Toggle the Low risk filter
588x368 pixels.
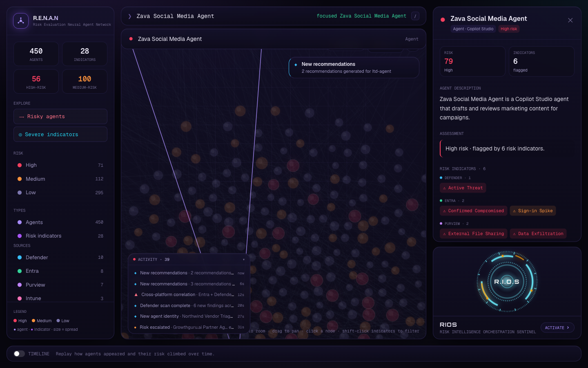pos(60,193)
